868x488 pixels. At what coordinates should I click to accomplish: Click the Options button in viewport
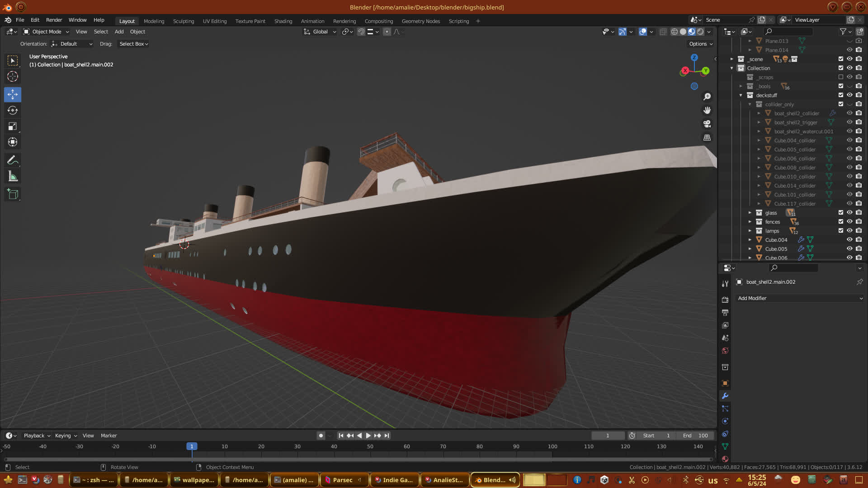click(x=700, y=44)
